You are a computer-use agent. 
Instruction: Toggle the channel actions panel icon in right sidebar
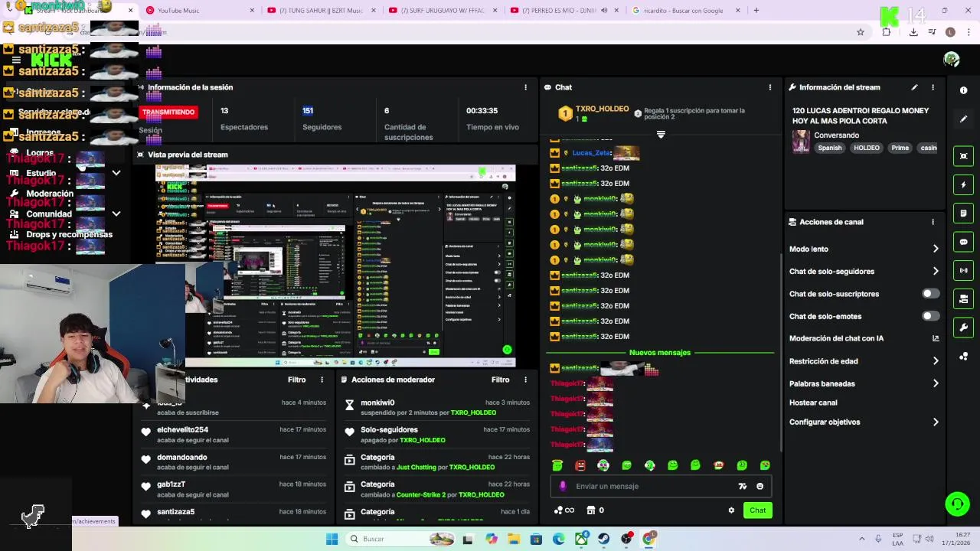[963, 298]
